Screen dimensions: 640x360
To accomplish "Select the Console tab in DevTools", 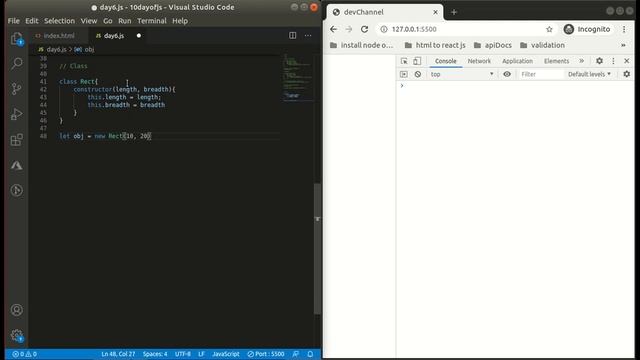I will point(445,61).
